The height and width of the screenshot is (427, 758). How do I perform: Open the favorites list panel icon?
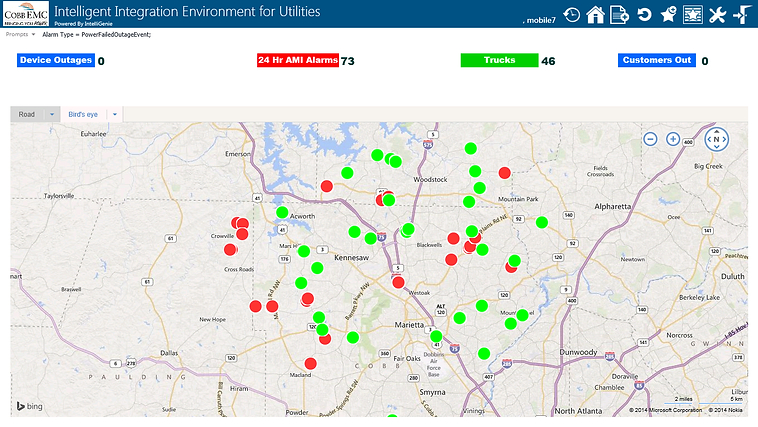click(x=693, y=14)
